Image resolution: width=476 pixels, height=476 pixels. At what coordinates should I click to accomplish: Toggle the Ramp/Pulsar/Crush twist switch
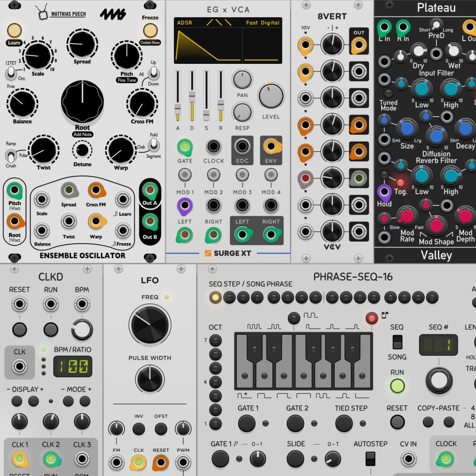11,156
